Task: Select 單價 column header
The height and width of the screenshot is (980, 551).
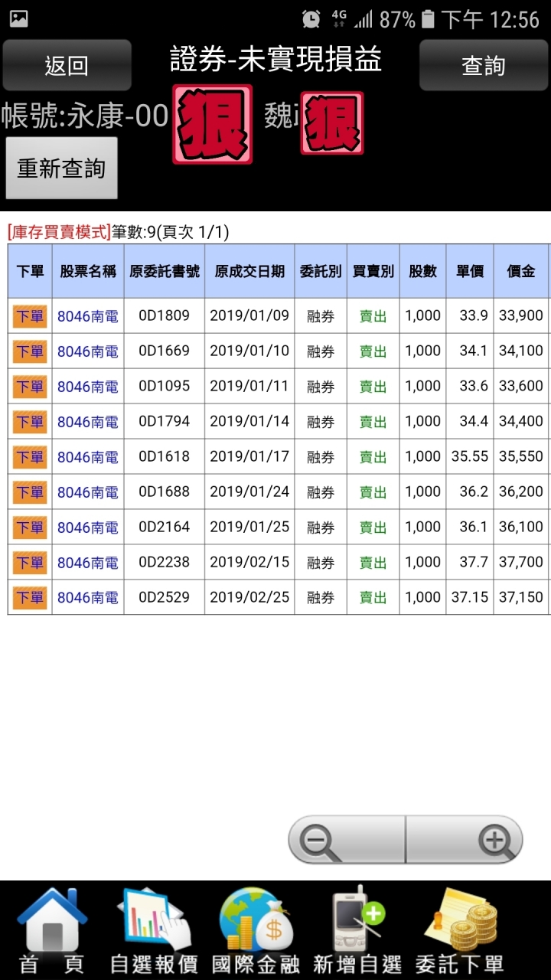Action: pos(470,271)
